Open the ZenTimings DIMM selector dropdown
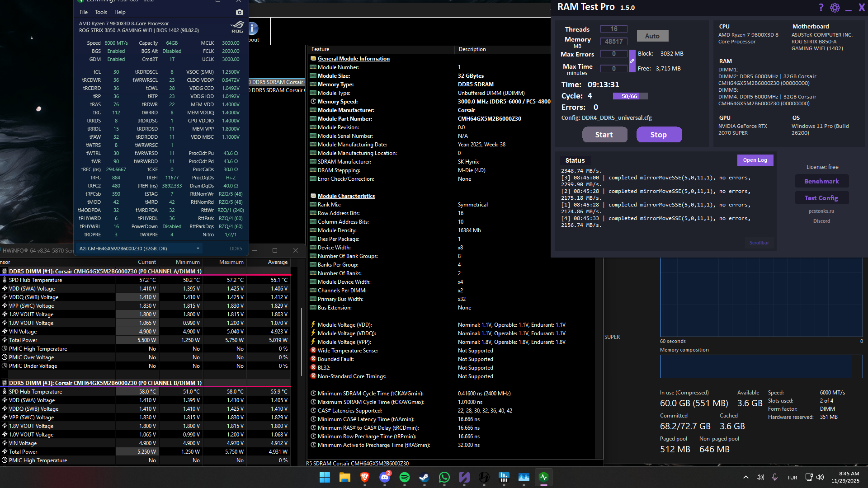Viewport: 868px width, 488px height. point(140,249)
